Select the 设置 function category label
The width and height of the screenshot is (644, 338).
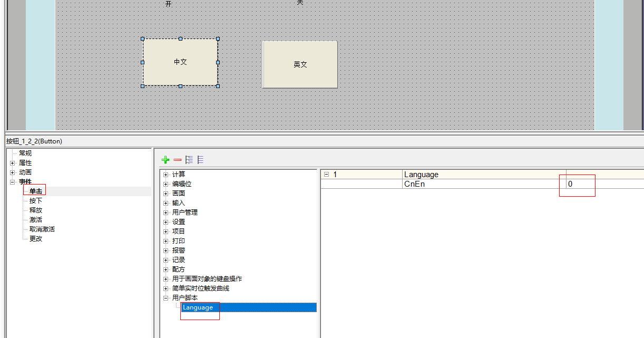[x=179, y=222]
